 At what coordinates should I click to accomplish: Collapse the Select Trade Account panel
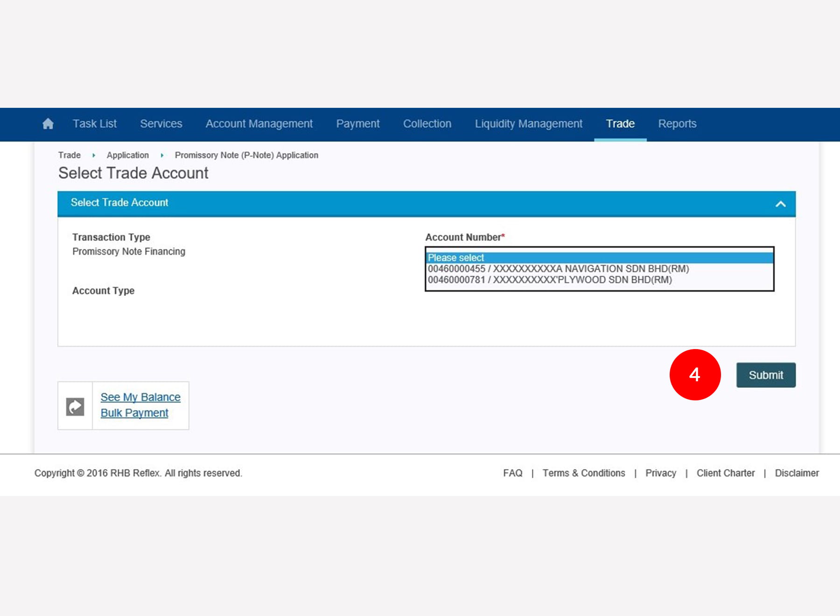[780, 204]
